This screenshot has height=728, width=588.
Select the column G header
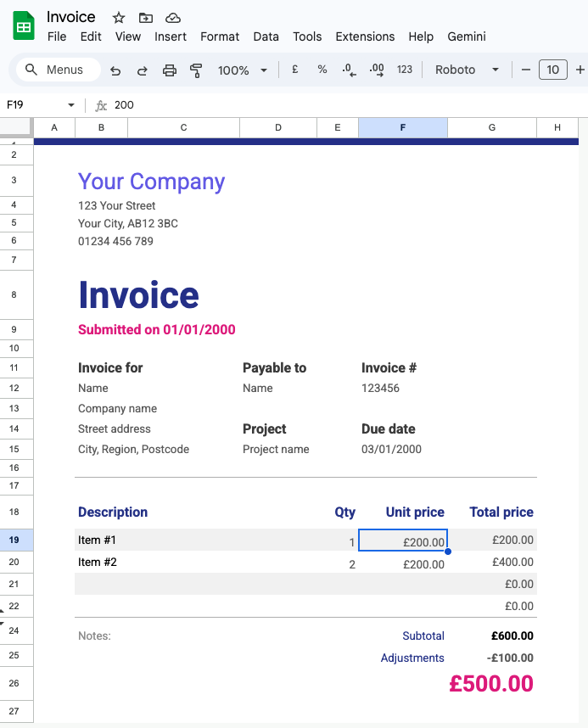coord(492,127)
